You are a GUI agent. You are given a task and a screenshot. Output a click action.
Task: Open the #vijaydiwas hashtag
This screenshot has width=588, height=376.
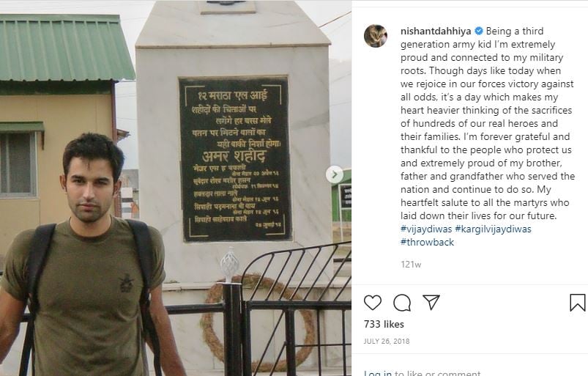[x=426, y=229]
